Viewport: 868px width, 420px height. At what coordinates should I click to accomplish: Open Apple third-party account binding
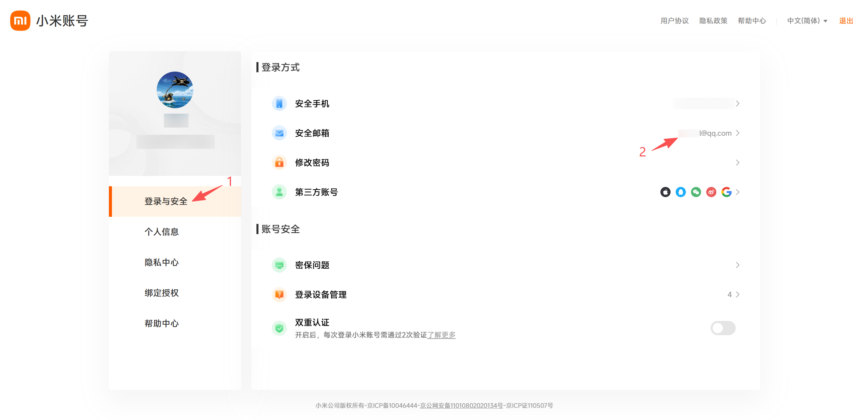pyautogui.click(x=665, y=192)
